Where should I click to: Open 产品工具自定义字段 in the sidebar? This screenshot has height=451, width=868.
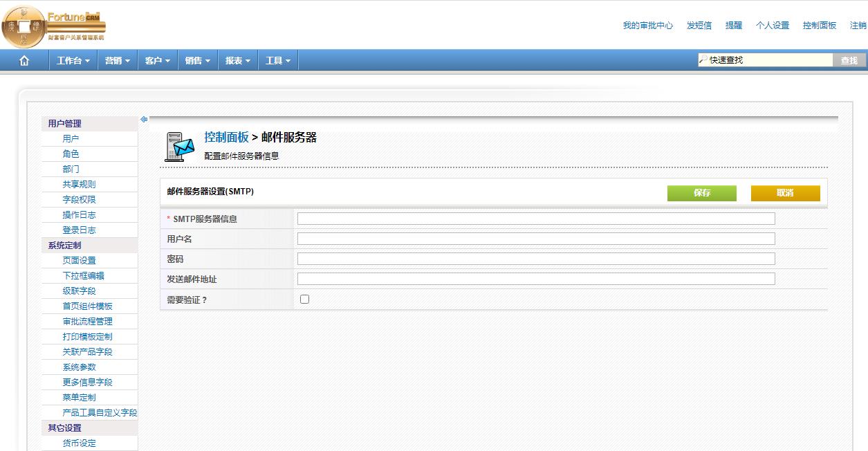[x=100, y=413]
